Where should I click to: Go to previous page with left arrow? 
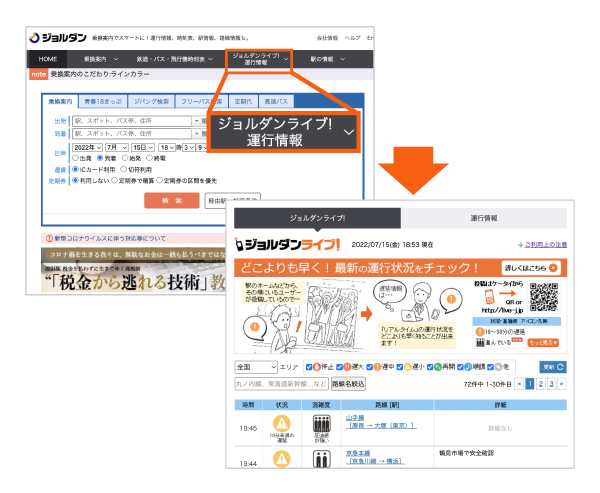[519, 384]
